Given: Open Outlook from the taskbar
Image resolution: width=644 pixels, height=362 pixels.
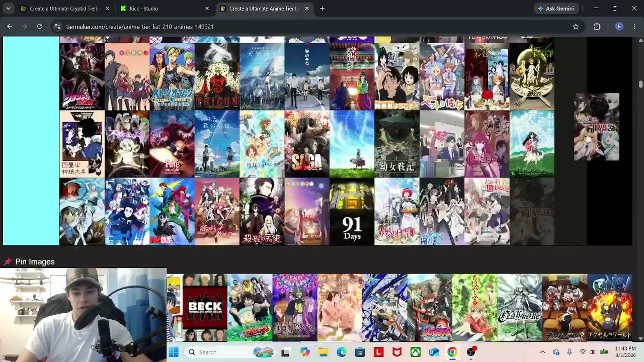Looking at the screenshot, I should click(434, 352).
